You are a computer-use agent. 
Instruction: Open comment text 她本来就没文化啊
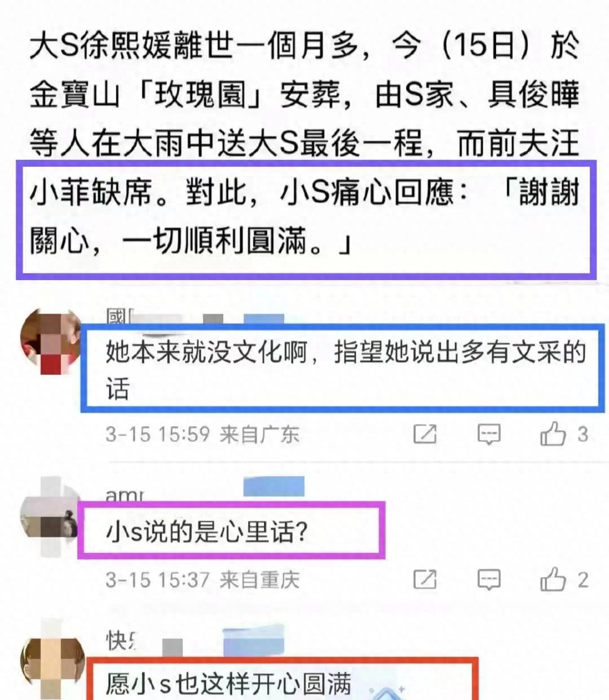point(346,370)
